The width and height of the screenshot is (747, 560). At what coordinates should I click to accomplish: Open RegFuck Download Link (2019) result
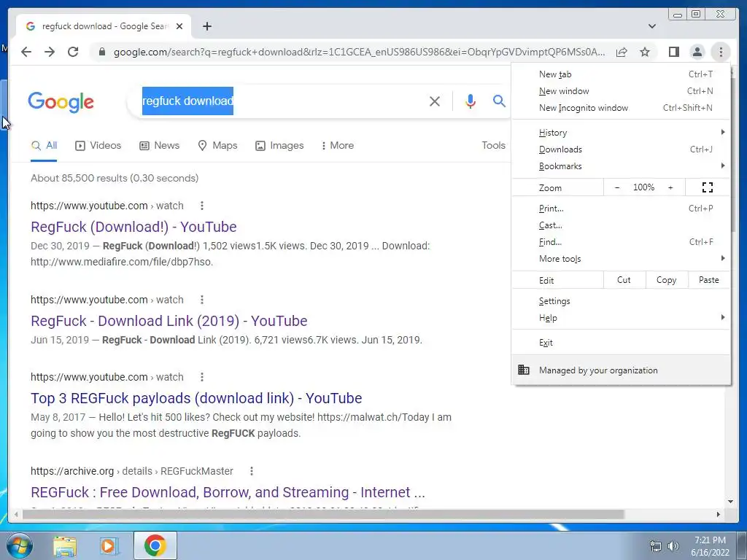point(169,321)
